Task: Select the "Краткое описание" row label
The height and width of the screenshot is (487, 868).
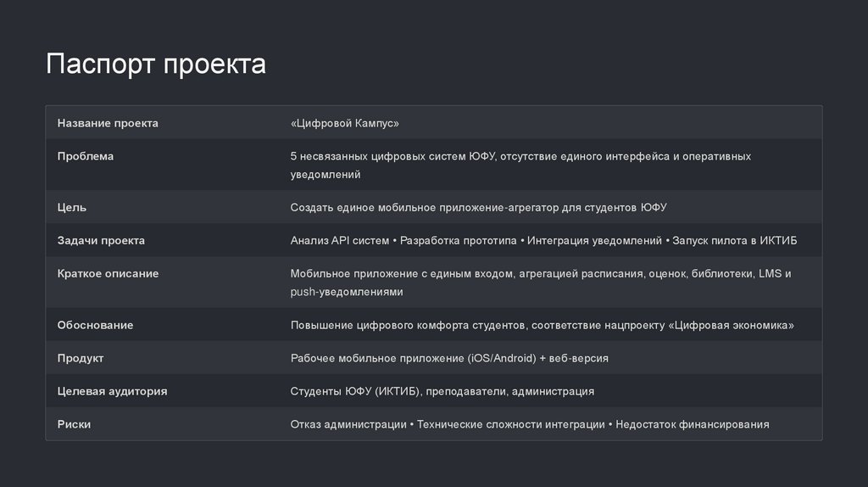Action: tap(108, 273)
